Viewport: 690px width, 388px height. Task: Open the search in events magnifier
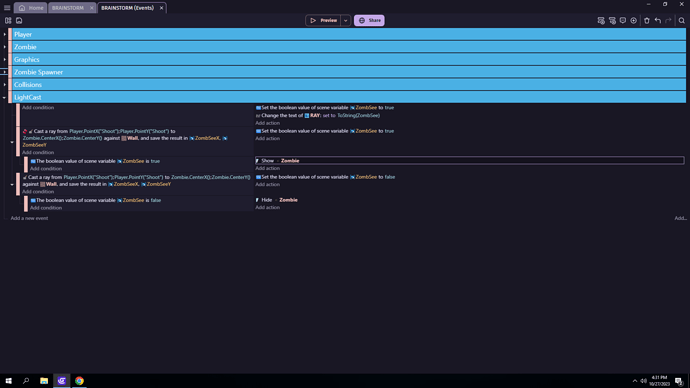[x=682, y=21]
